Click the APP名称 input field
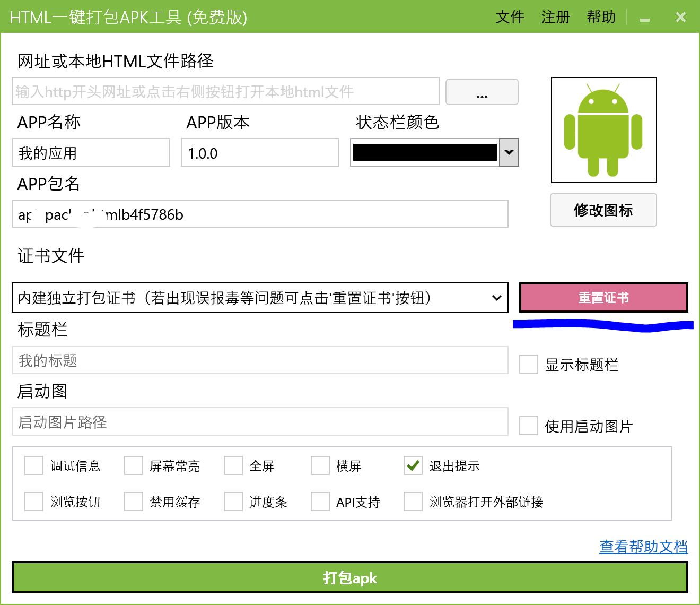The width and height of the screenshot is (700, 605). (x=91, y=153)
